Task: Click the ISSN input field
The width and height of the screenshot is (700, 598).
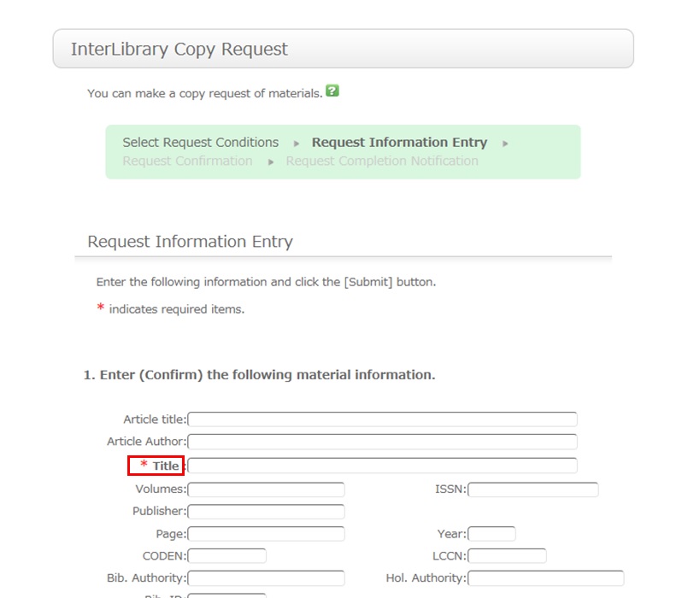Action: [532, 490]
